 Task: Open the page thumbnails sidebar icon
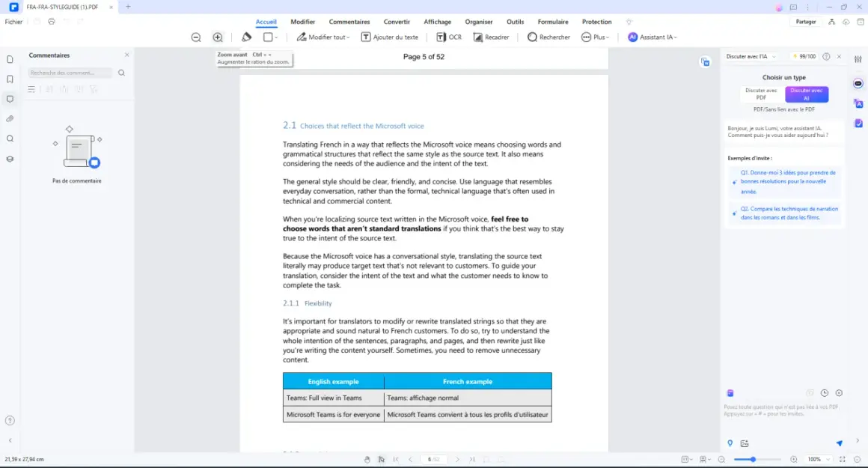pyautogui.click(x=10, y=59)
